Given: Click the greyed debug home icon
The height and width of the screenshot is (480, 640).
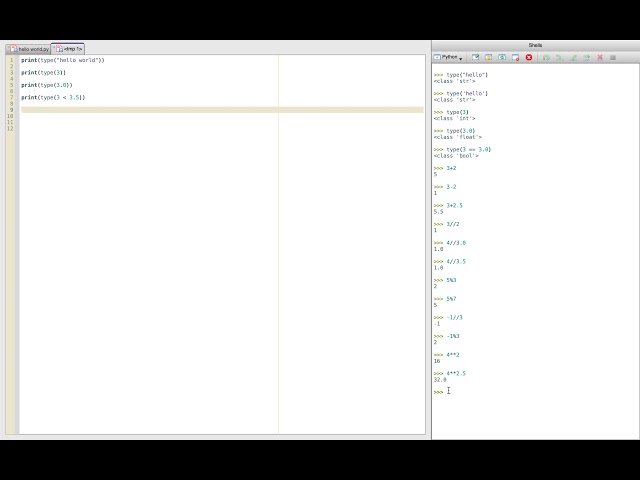Looking at the screenshot, I should point(546,58).
